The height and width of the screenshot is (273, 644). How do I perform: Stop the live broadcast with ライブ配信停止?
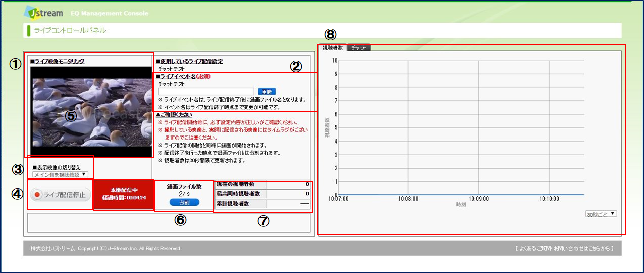pyautogui.click(x=60, y=195)
